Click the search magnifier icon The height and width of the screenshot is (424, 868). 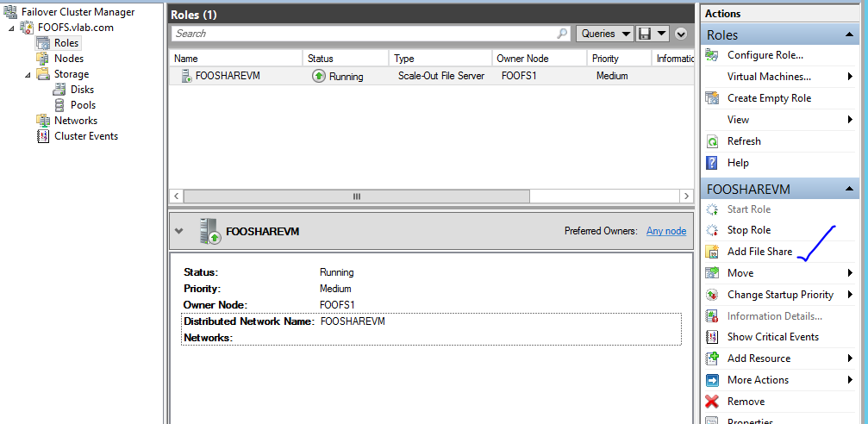tap(562, 34)
